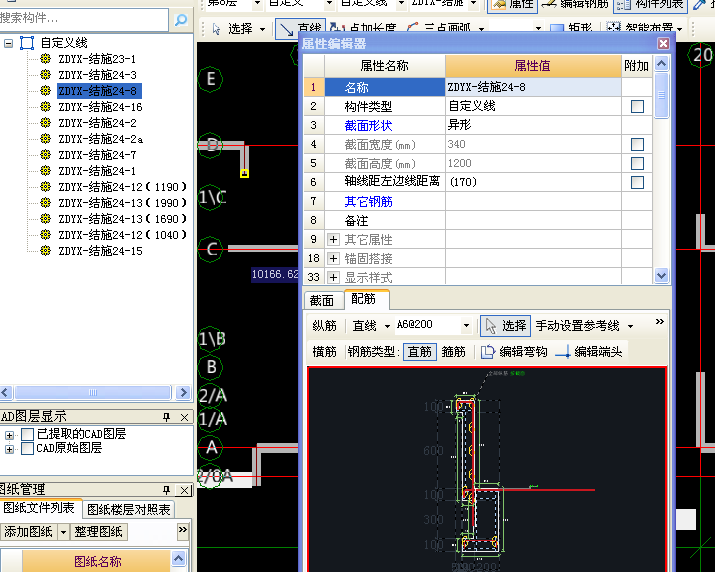Click the yellow endpoint marker on drawing

coord(244,173)
